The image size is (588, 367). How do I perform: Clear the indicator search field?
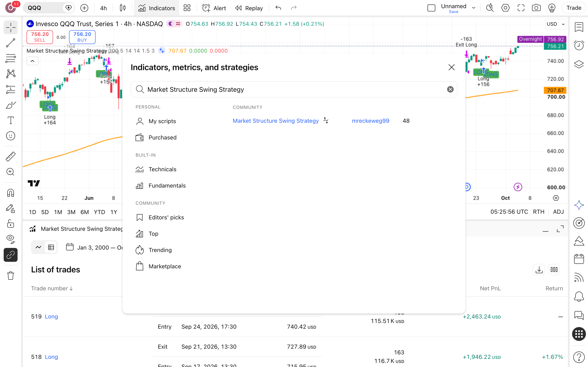[450, 89]
